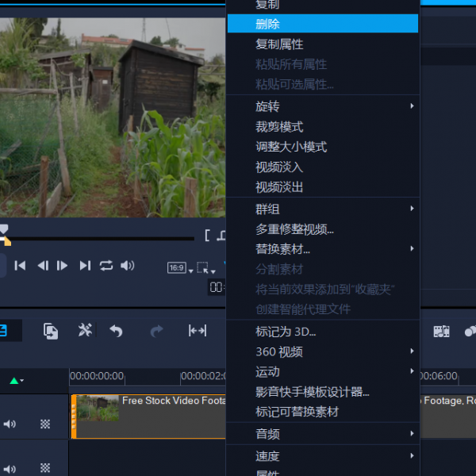Open the 16:9 aspect ratio dropdown
This screenshot has height=476, width=476.
pyautogui.click(x=180, y=268)
